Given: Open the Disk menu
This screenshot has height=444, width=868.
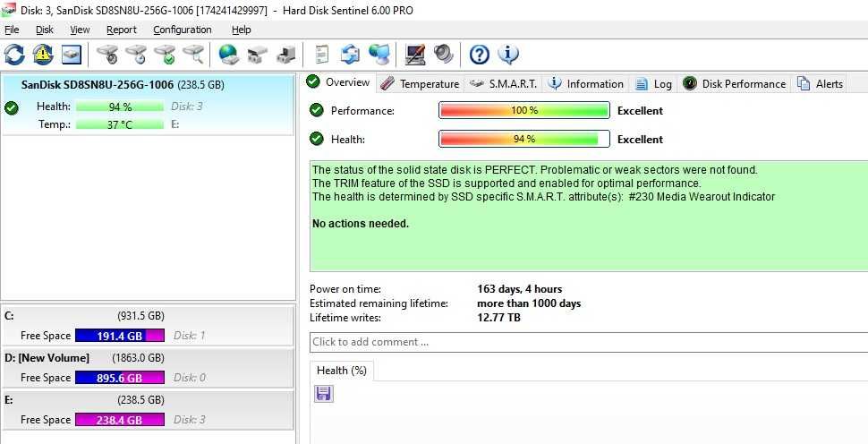Looking at the screenshot, I should (44, 30).
